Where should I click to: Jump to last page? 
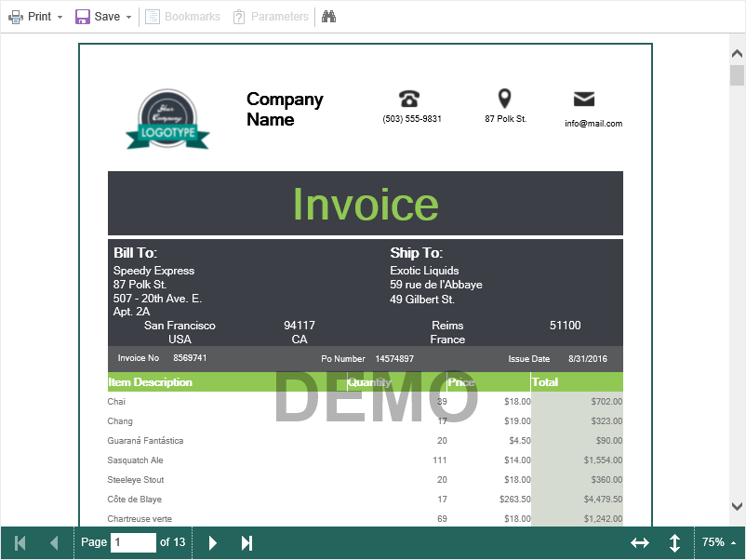[246, 542]
